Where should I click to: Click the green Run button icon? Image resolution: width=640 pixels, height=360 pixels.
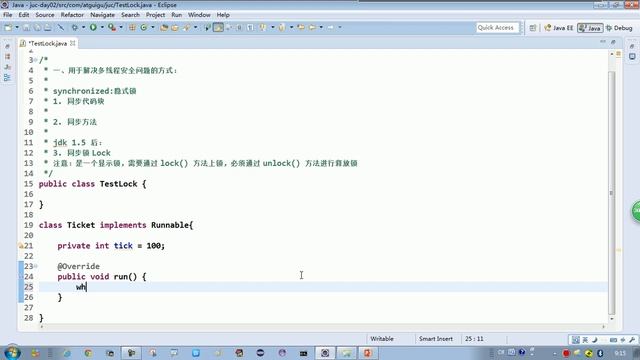[x=93, y=27]
